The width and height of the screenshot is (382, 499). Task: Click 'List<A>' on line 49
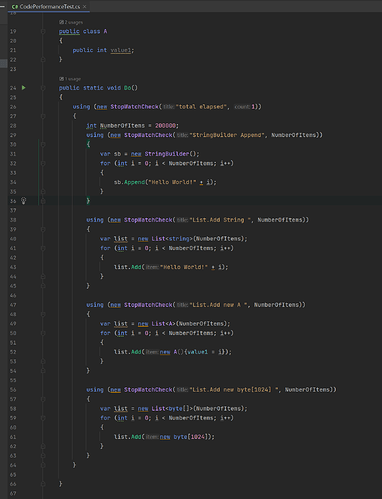tap(163, 324)
